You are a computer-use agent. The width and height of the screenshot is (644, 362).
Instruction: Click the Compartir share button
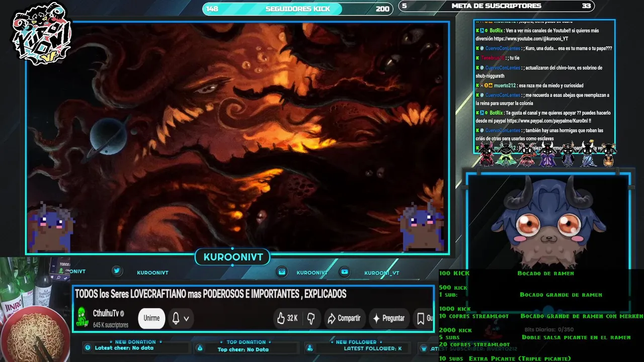[x=344, y=318]
